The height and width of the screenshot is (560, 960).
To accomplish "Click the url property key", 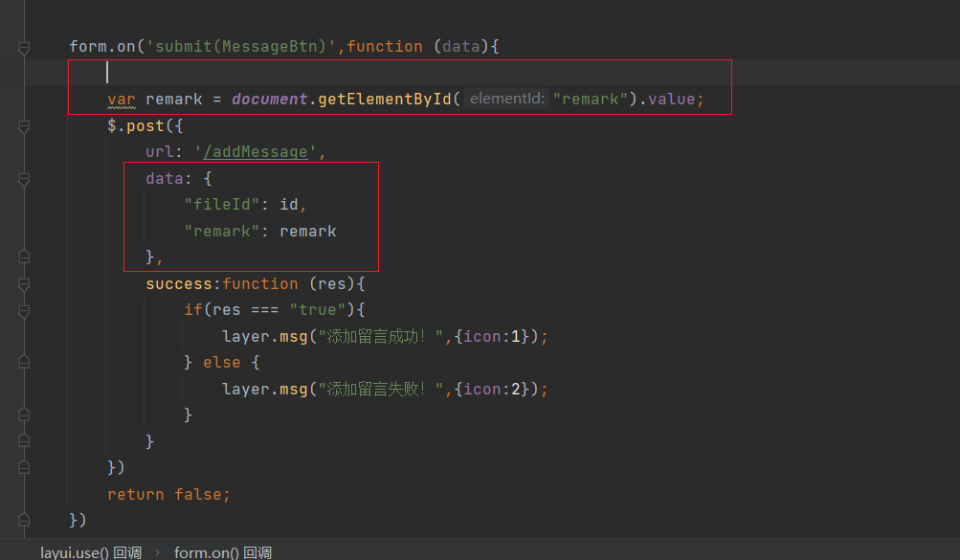I will pos(160,152).
